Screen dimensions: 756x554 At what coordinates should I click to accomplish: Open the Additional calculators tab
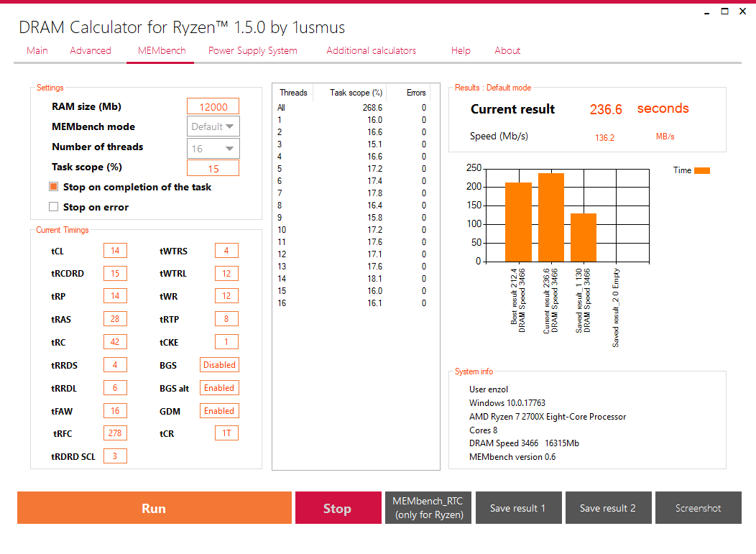(x=371, y=50)
